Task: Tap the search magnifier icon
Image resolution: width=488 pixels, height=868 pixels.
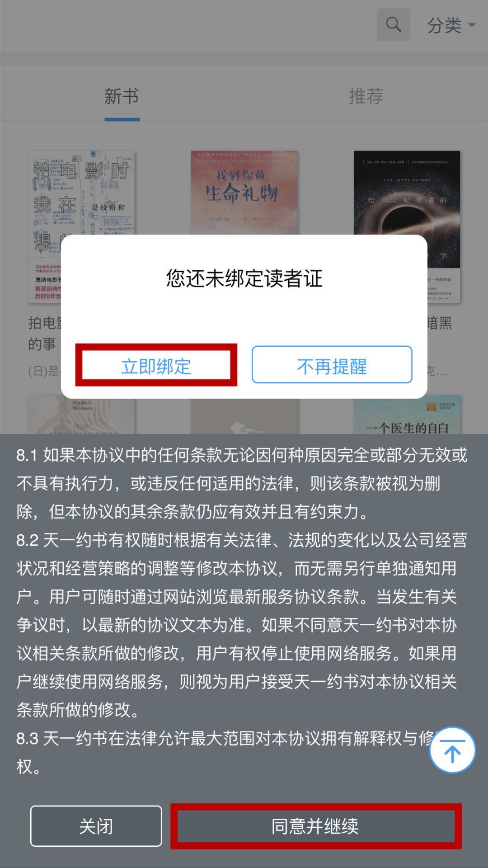Action: 394,24
